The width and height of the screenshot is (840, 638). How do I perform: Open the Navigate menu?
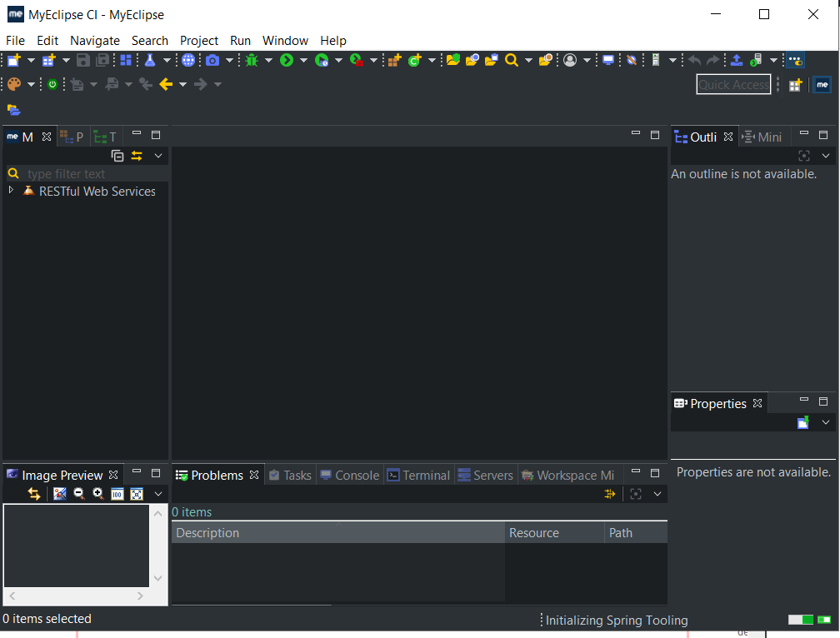pyautogui.click(x=95, y=41)
